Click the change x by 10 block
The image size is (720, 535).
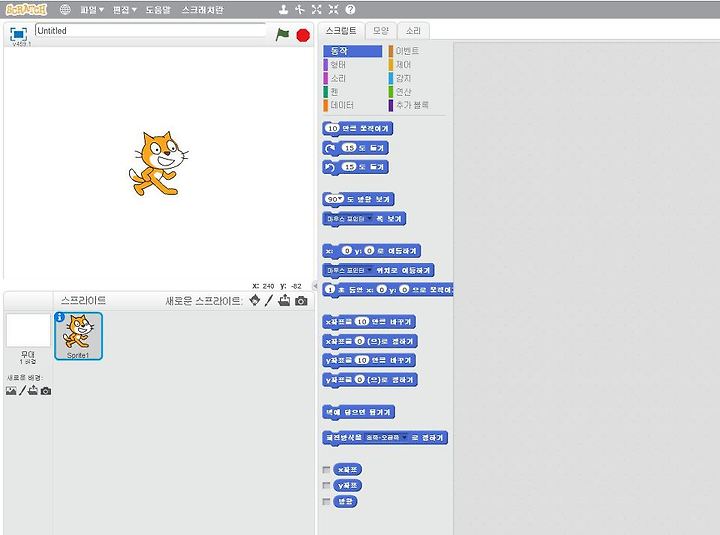coord(369,322)
